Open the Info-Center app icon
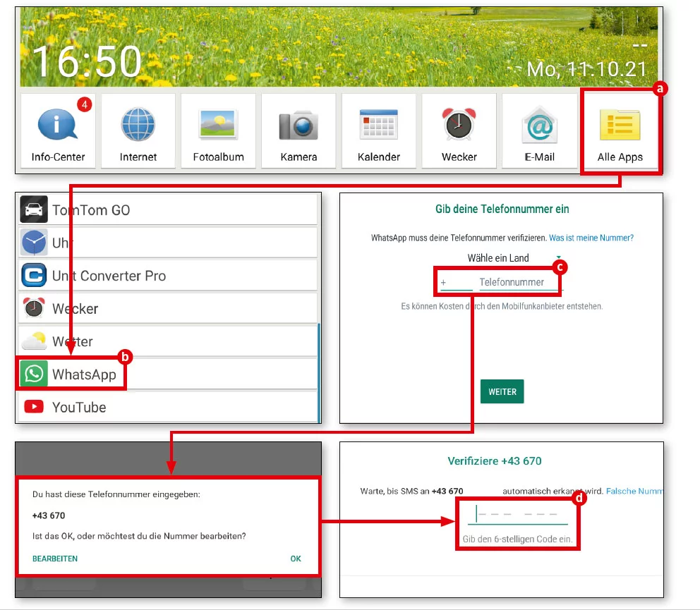Screen dimensions: 700x610 point(58,131)
